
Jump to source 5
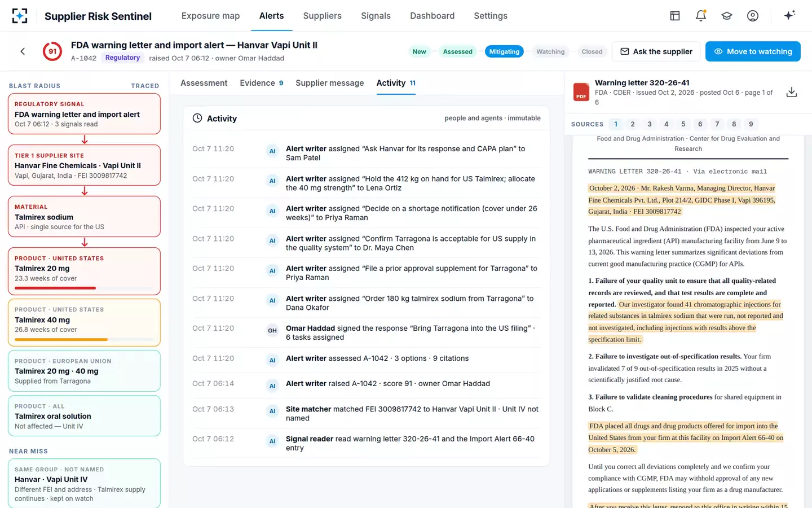[683, 124]
